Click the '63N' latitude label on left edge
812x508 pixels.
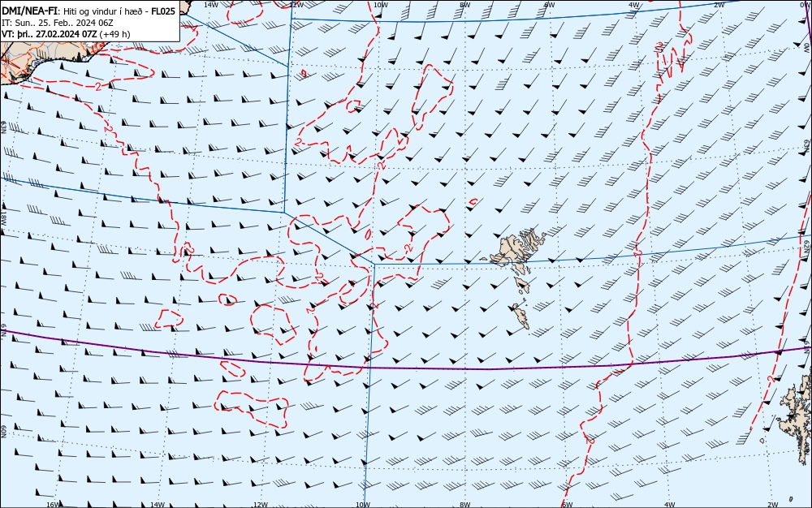click(3, 127)
